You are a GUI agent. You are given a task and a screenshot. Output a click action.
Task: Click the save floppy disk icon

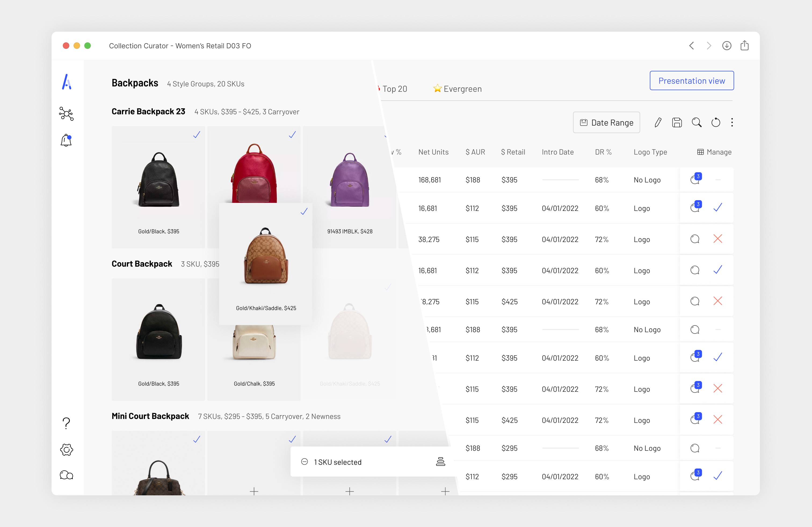(x=677, y=122)
